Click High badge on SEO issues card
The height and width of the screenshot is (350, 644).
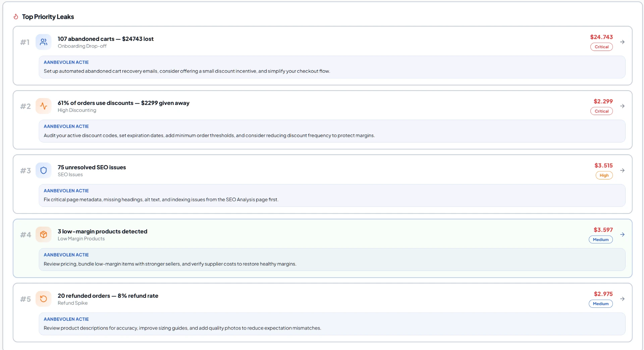[604, 175]
